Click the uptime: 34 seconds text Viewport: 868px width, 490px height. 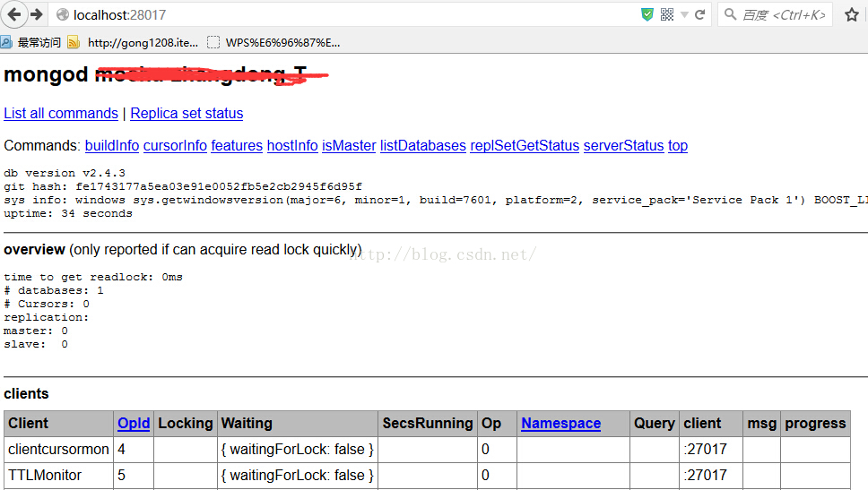(68, 213)
